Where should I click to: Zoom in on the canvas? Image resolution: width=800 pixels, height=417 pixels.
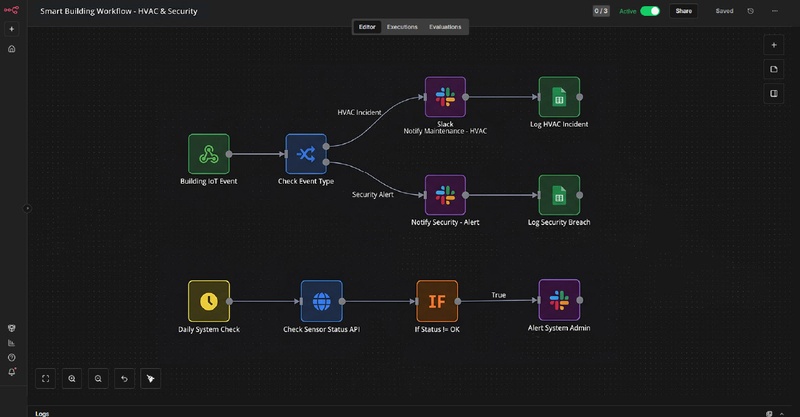click(x=72, y=379)
